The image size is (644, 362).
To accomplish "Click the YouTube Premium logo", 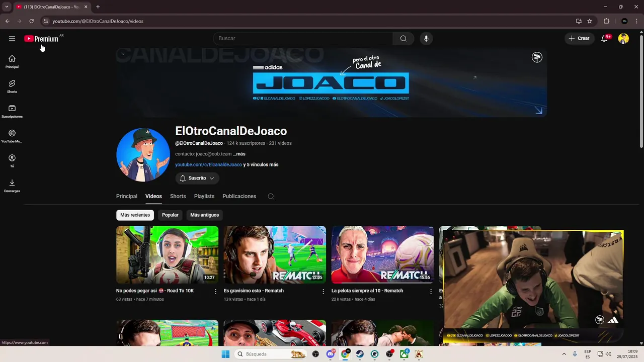I will pos(41,39).
